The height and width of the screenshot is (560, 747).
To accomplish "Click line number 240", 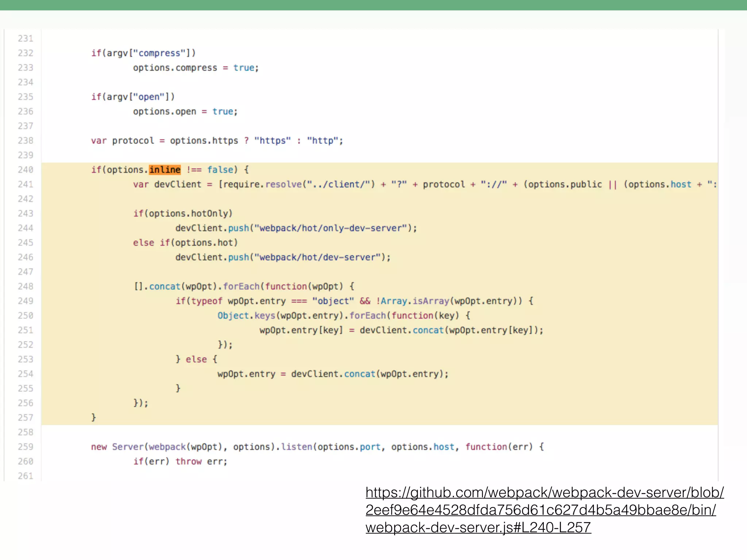I will click(x=26, y=170).
